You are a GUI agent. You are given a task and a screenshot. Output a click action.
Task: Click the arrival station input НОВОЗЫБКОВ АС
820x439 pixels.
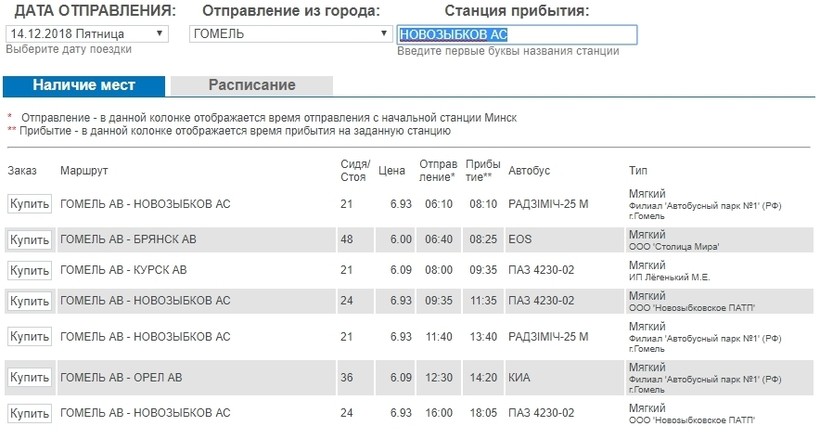click(517, 35)
